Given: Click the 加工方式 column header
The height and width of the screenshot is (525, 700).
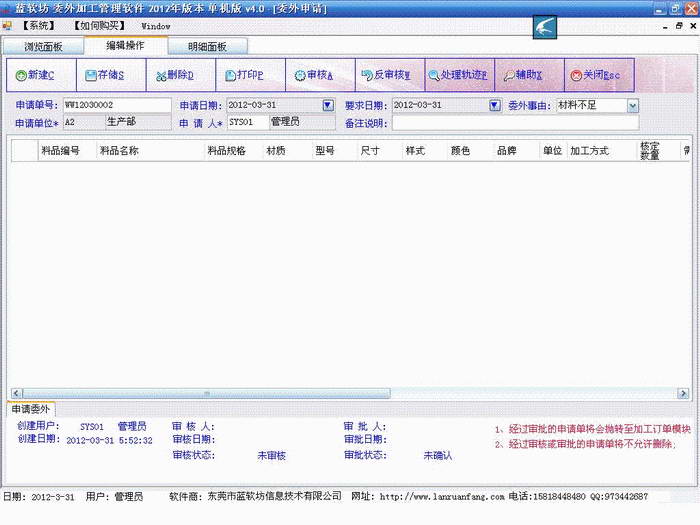Looking at the screenshot, I should point(603,151).
